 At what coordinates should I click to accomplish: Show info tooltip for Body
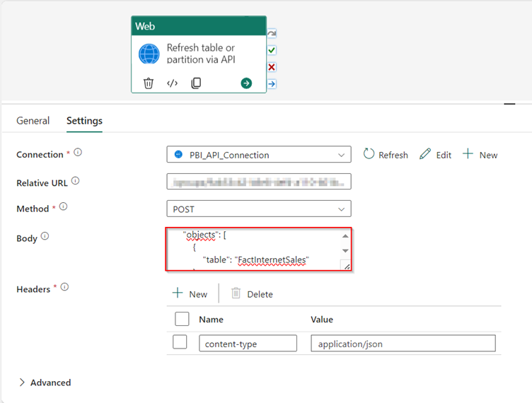[45, 236]
